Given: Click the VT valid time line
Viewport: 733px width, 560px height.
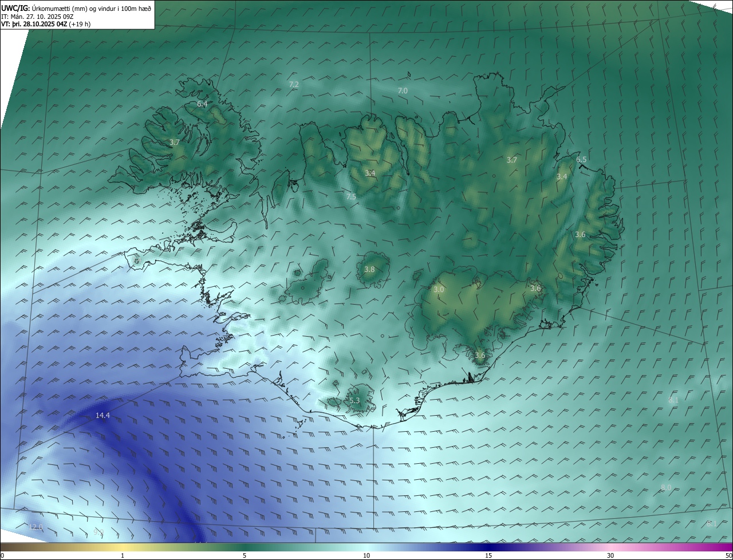Looking at the screenshot, I should pos(45,24).
